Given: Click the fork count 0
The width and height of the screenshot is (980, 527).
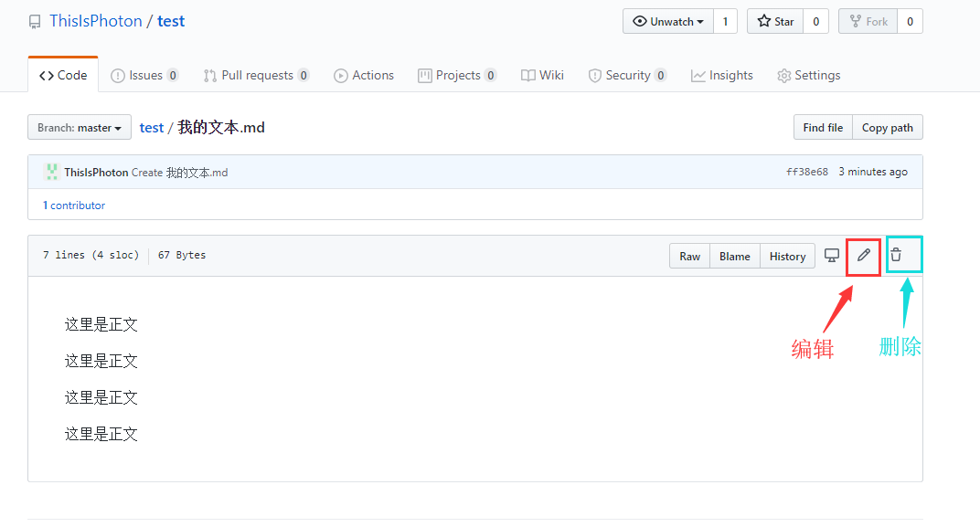Looking at the screenshot, I should coord(910,21).
